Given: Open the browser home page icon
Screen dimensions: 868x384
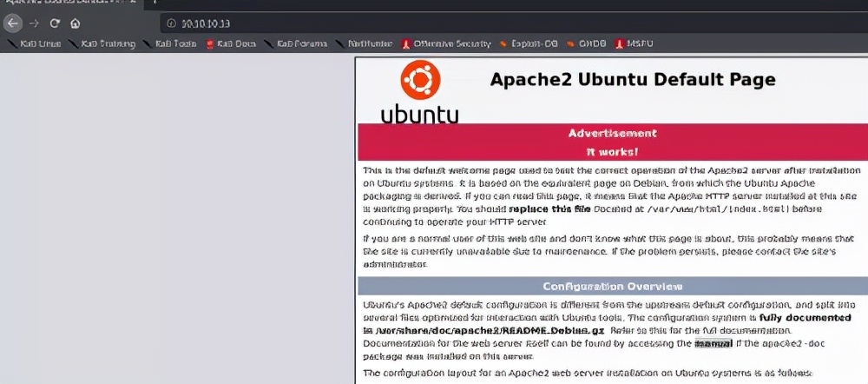Looking at the screenshot, I should (x=76, y=23).
